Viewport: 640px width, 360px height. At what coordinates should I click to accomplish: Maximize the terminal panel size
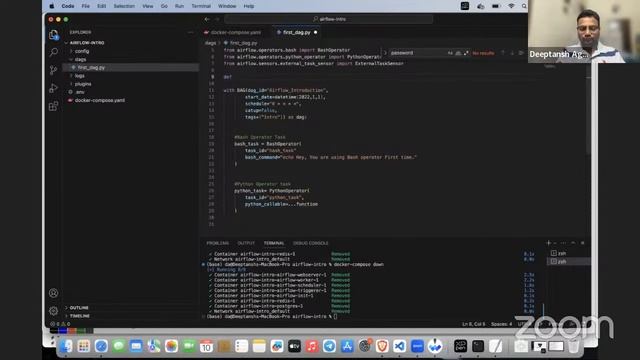573,243
